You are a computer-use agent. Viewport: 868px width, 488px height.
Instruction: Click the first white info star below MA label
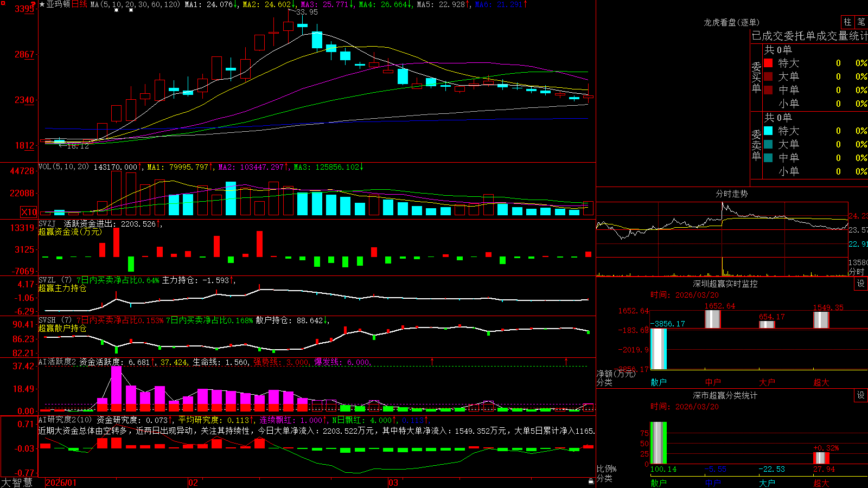coord(116,10)
